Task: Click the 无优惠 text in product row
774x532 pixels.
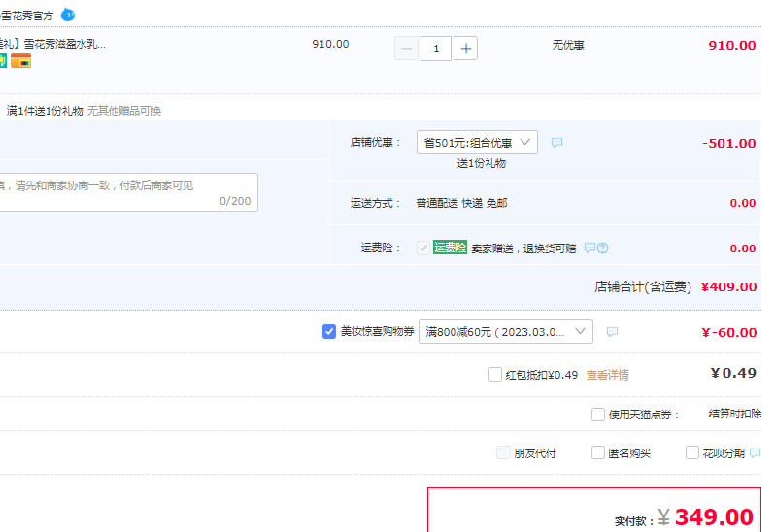Action: point(568,45)
